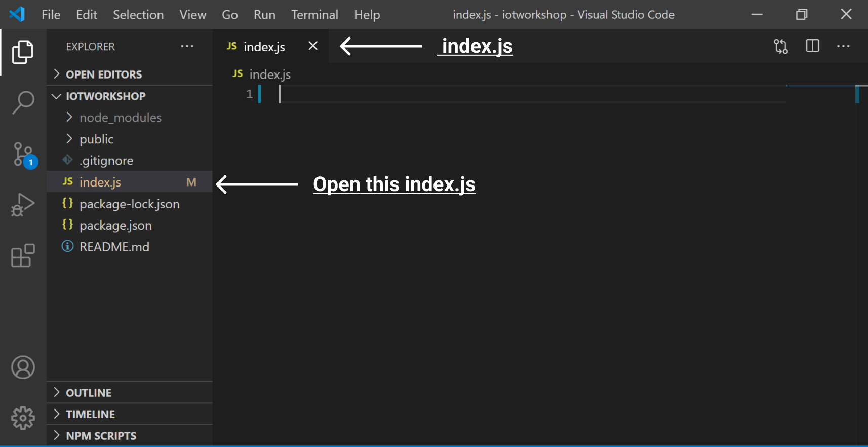Expand the public folder

(130, 139)
